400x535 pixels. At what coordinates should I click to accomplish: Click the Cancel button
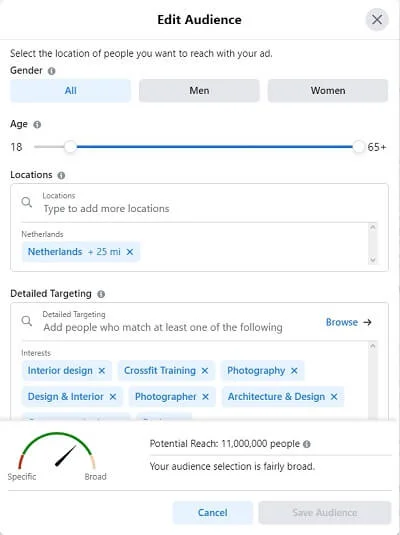coord(213,512)
